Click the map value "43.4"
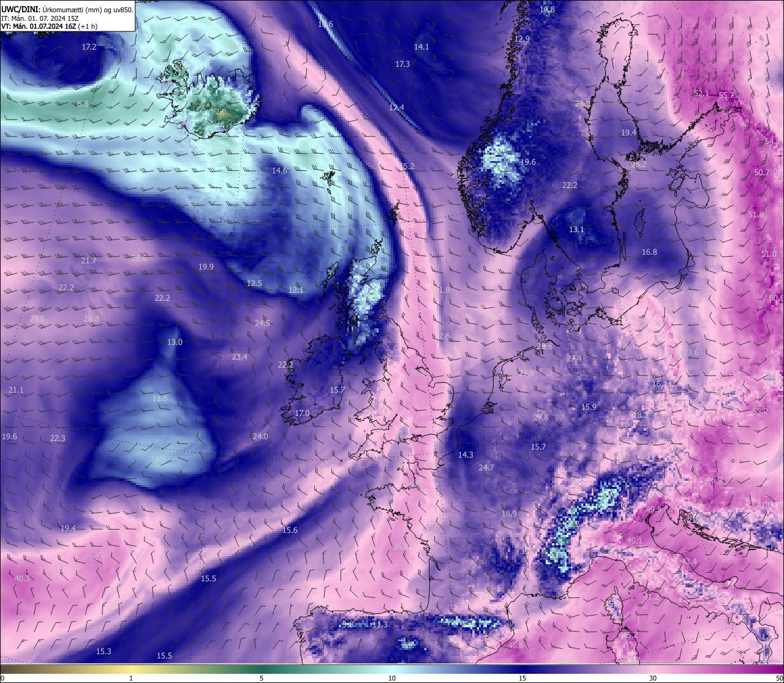 689,562
